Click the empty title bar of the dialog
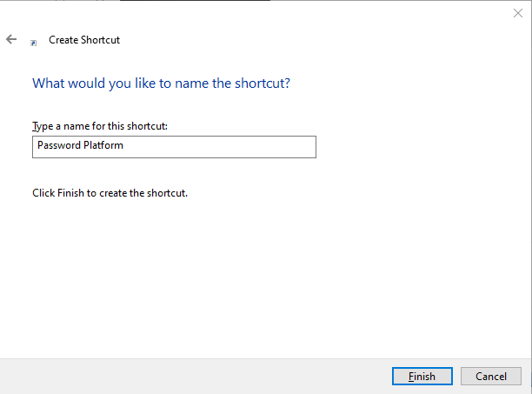532x394 pixels. [x=261, y=12]
